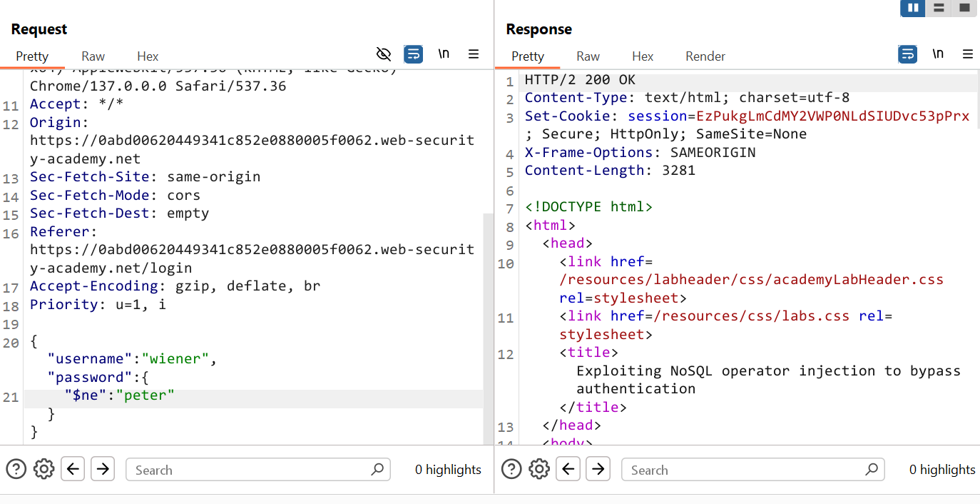Select the Hex tab in Response
This screenshot has height=504, width=980.
(x=642, y=56)
